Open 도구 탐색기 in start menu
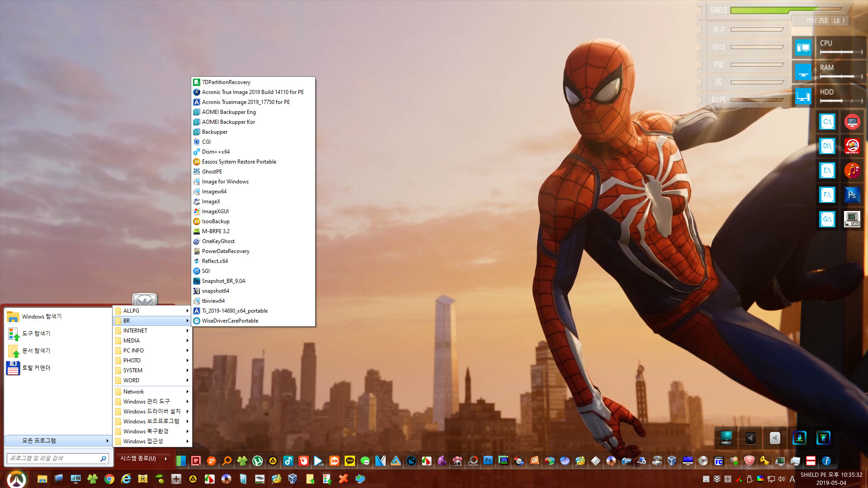This screenshot has width=868, height=488. click(58, 333)
